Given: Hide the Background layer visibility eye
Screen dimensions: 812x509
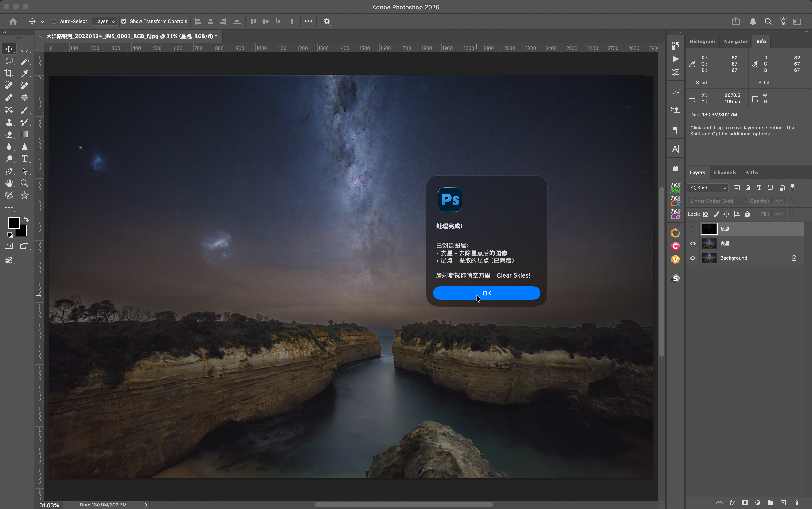Looking at the screenshot, I should tap(692, 258).
